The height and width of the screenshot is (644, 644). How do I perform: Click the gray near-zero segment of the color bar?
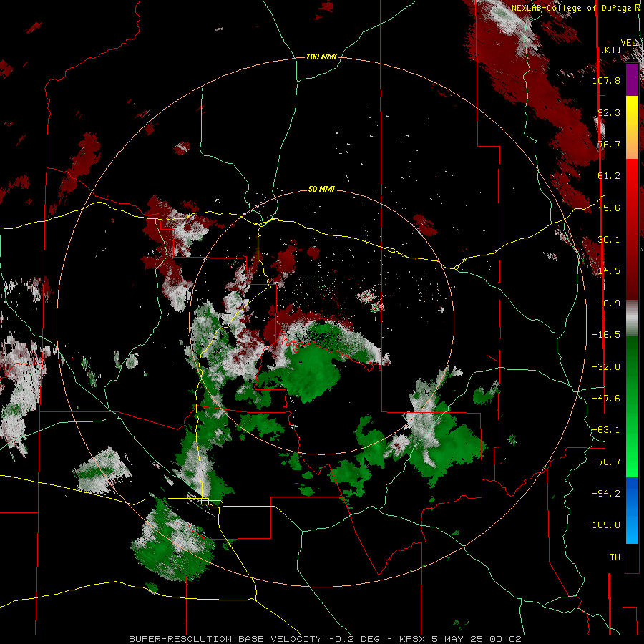[x=632, y=318]
